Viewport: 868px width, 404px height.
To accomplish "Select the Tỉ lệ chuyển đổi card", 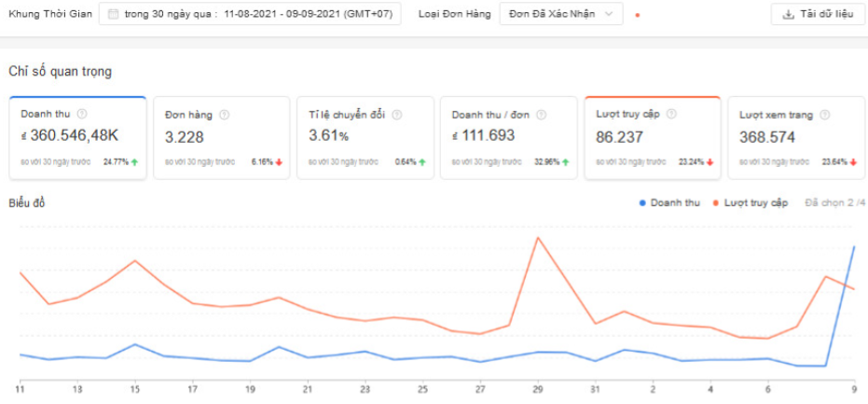I will click(x=365, y=138).
